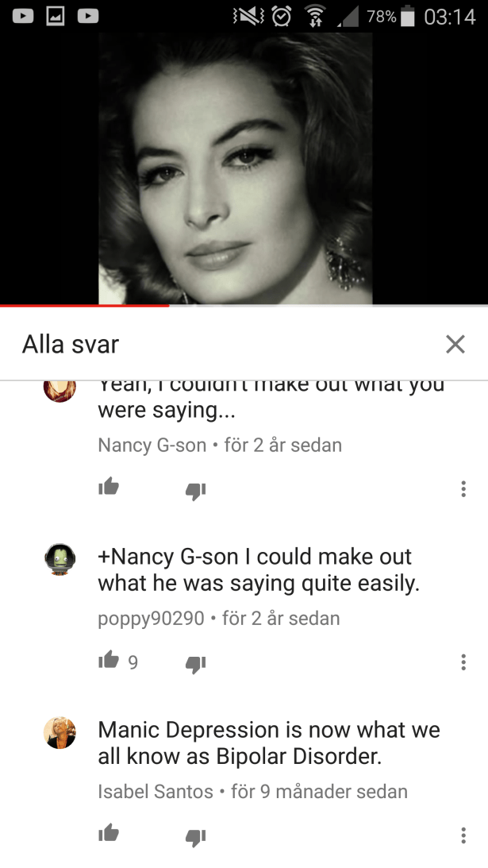Dislike poppy90290's reply
488x868 pixels.
(195, 664)
